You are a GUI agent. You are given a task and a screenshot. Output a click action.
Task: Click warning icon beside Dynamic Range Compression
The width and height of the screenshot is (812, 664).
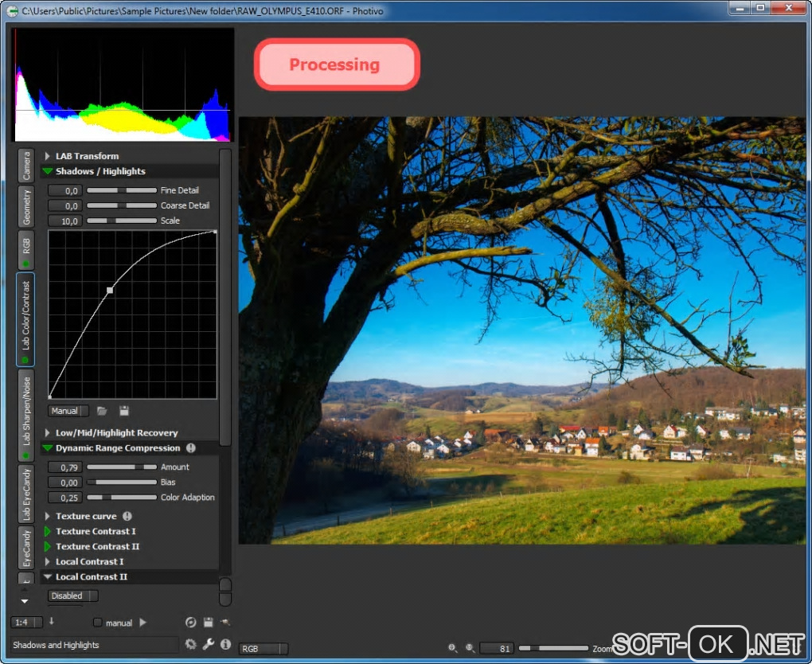[x=191, y=448]
